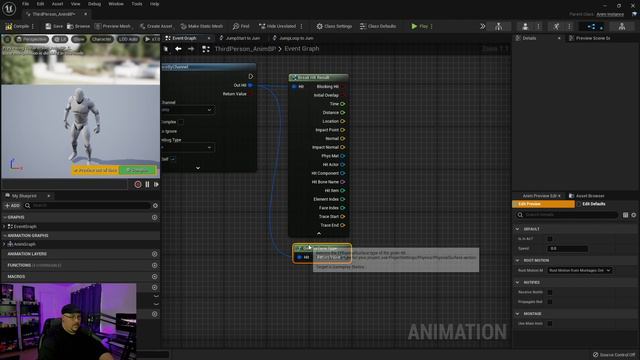Open Perspective viewport view menu

(x=32, y=39)
